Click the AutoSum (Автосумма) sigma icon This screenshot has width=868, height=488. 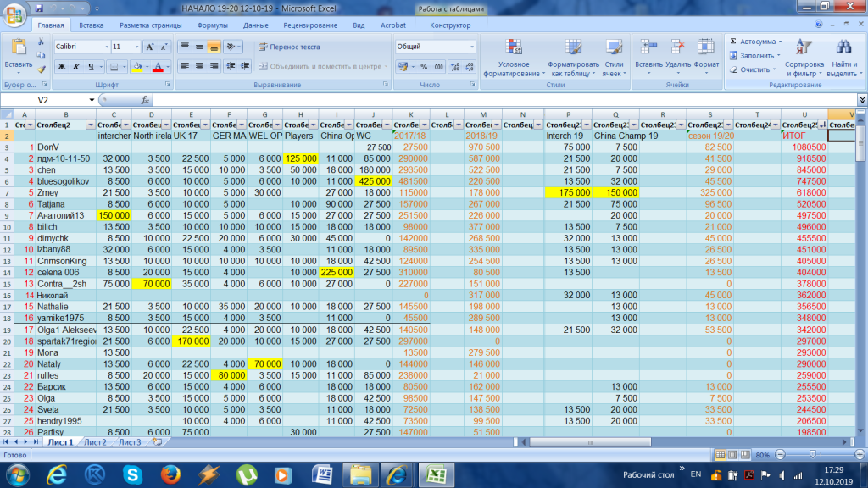(733, 41)
